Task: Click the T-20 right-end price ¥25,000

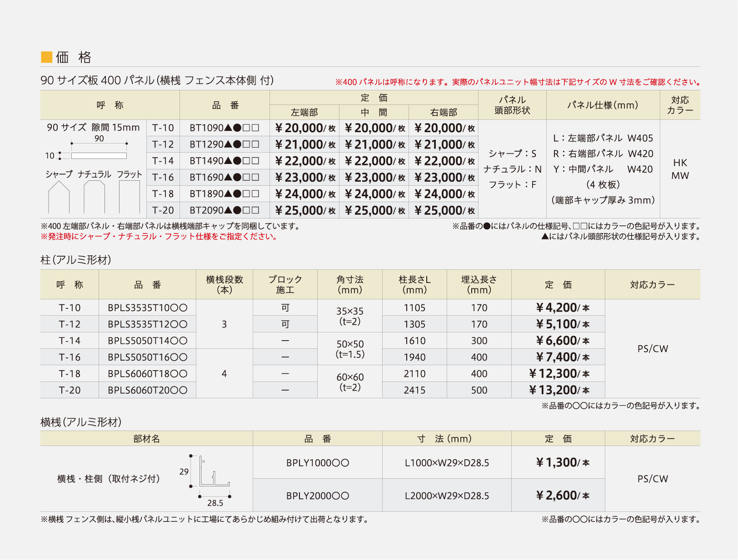Action: tap(444, 210)
